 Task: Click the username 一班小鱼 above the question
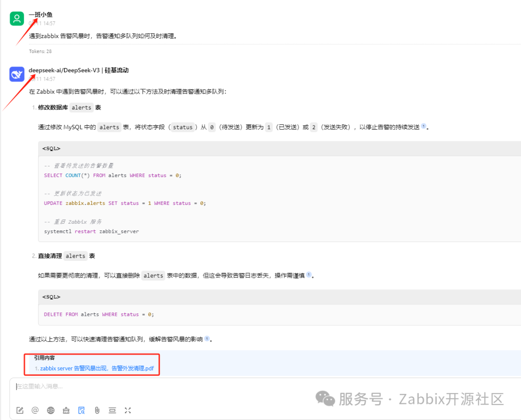tap(41, 14)
